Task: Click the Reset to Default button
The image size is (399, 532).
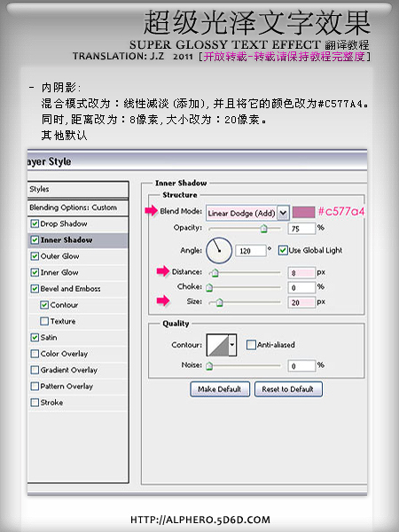Action: 288,389
